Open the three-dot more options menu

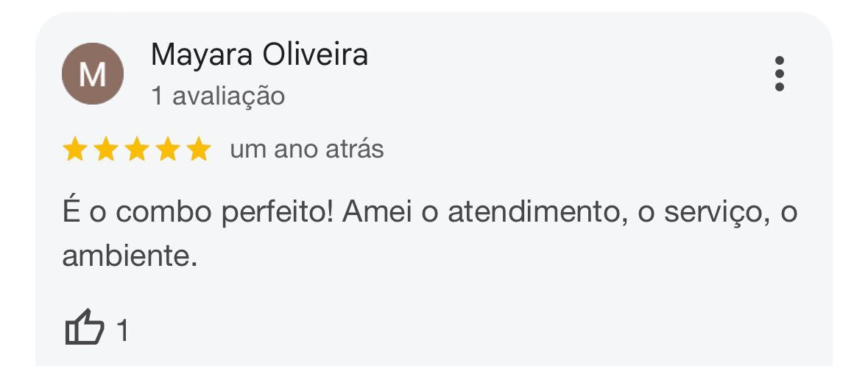click(779, 74)
